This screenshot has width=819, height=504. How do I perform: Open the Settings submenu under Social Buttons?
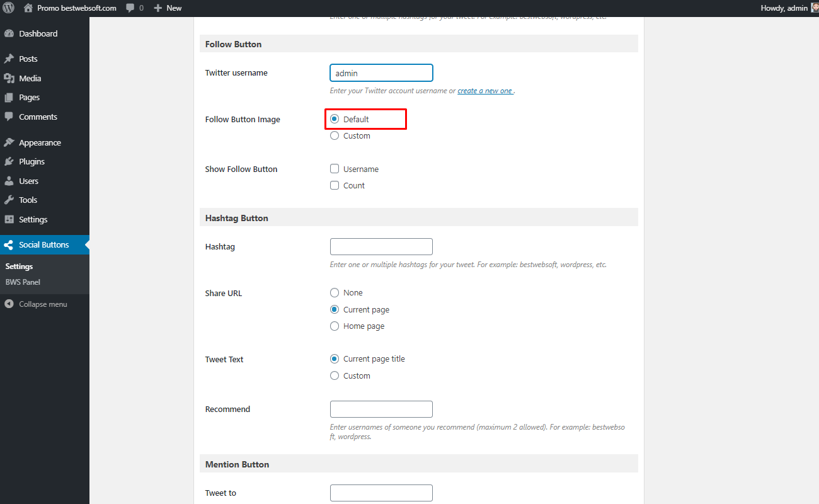[x=19, y=266]
